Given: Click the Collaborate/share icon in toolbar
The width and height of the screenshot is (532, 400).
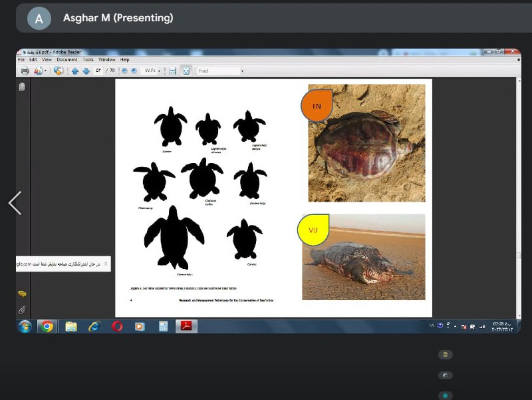Looking at the screenshot, I should tap(59, 71).
